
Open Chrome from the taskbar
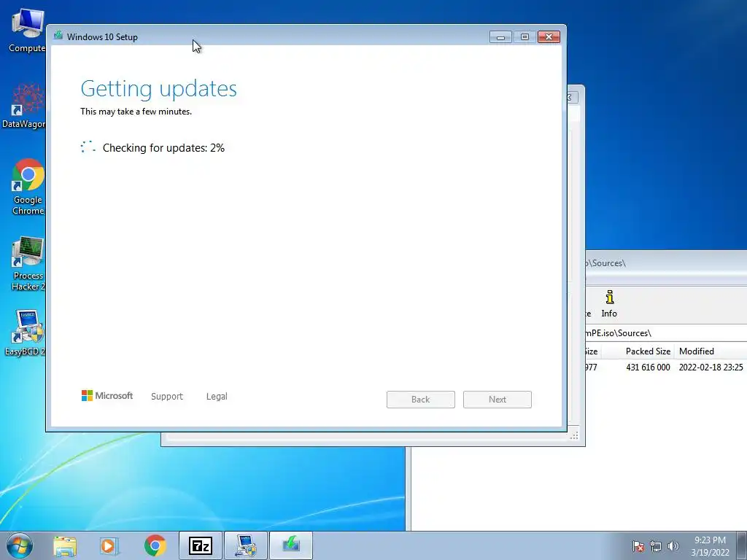pyautogui.click(x=155, y=545)
